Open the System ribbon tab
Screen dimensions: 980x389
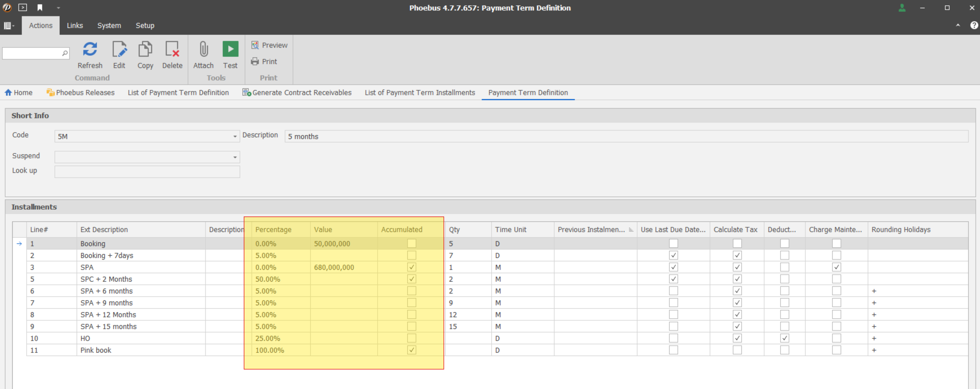[x=109, y=26]
